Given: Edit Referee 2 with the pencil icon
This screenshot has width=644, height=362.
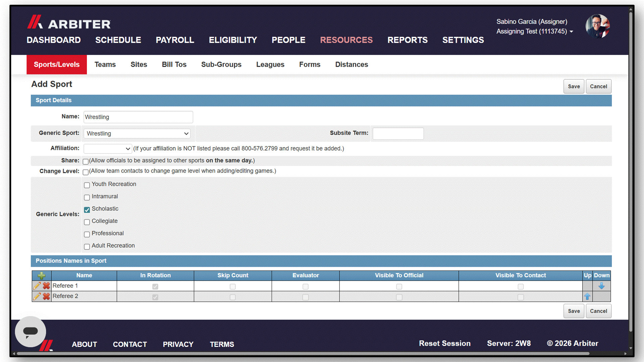Looking at the screenshot, I should (x=37, y=296).
